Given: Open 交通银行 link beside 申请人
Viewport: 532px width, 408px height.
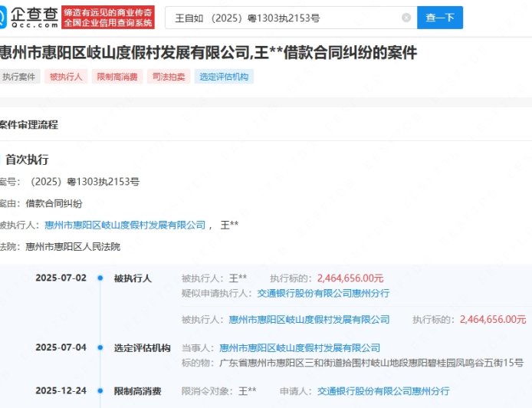Looking at the screenshot, I should point(383,391).
